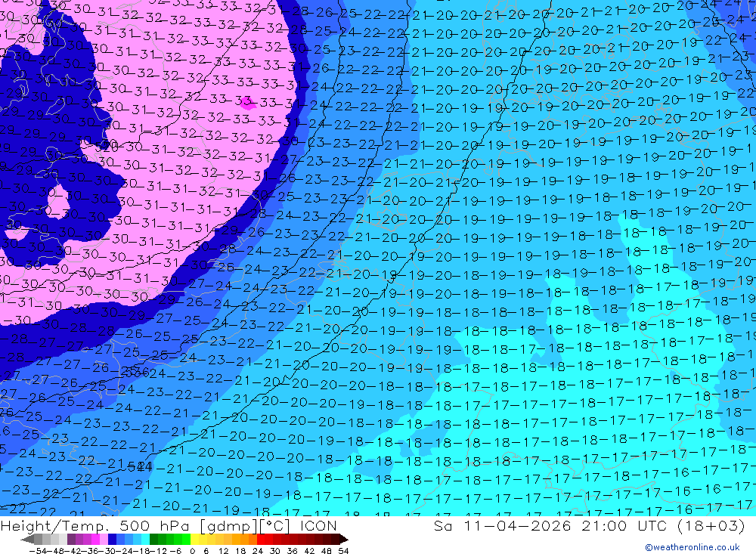Viewport: 756px width, 554px height.
Task: Click the dark blue -30 swatch in the legend
Action: click(112, 539)
